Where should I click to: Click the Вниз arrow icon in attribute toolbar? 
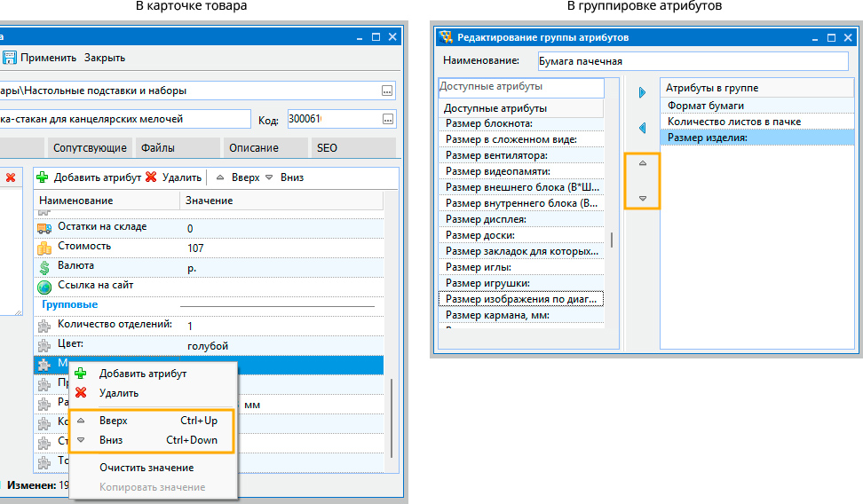tap(269, 177)
